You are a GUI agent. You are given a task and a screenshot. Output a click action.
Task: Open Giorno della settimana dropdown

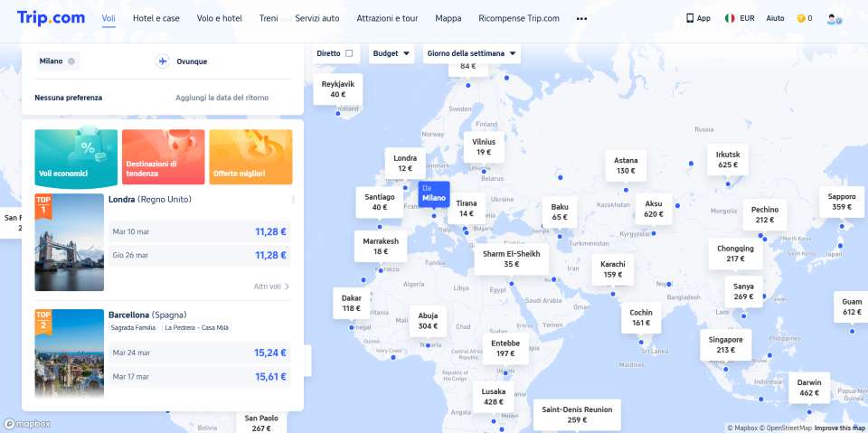point(472,53)
